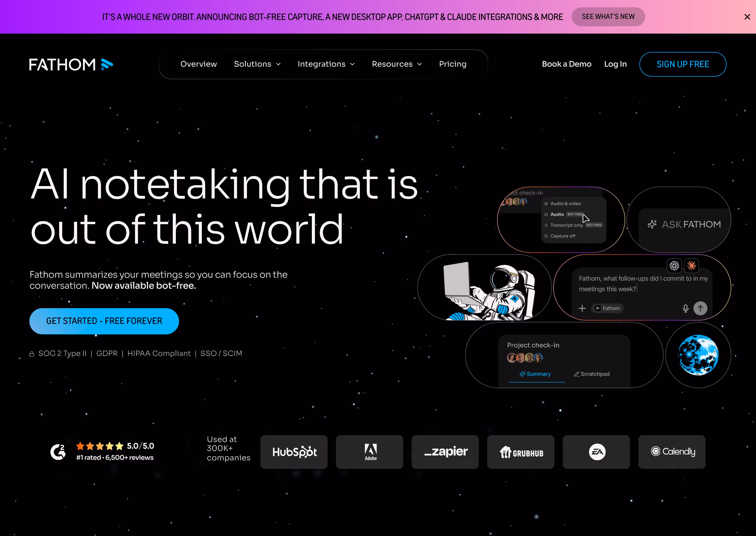The image size is (756, 536).
Task: Click GET STARTED - FREE FOREVER button
Action: coord(104,321)
